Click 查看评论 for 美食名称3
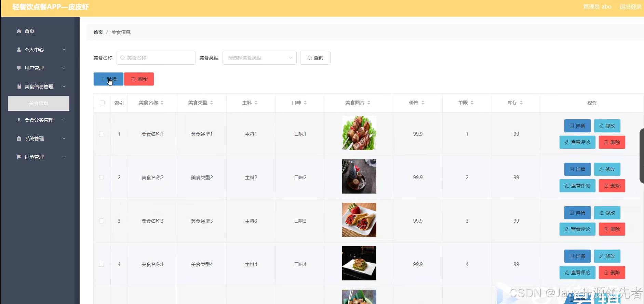 pos(577,229)
